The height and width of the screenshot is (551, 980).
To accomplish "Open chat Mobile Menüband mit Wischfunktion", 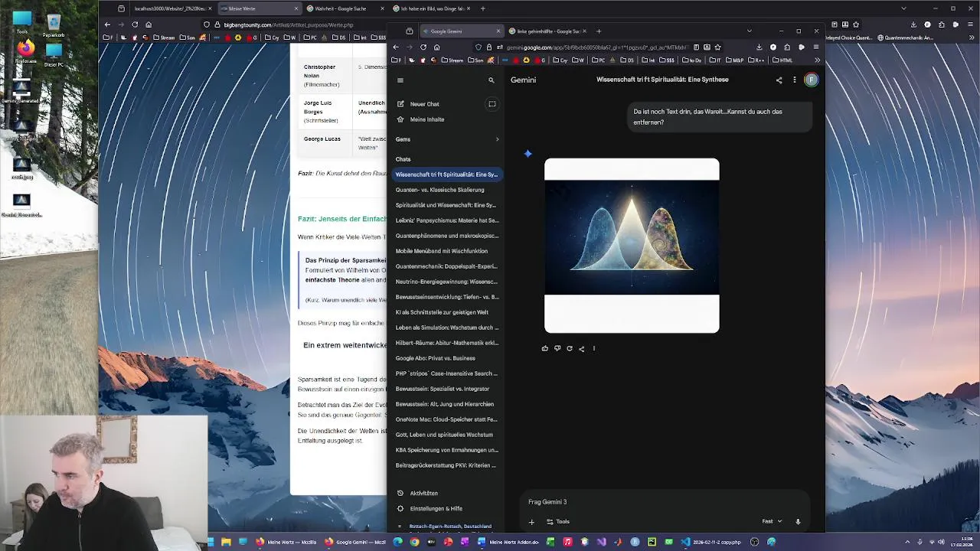I will (447, 251).
